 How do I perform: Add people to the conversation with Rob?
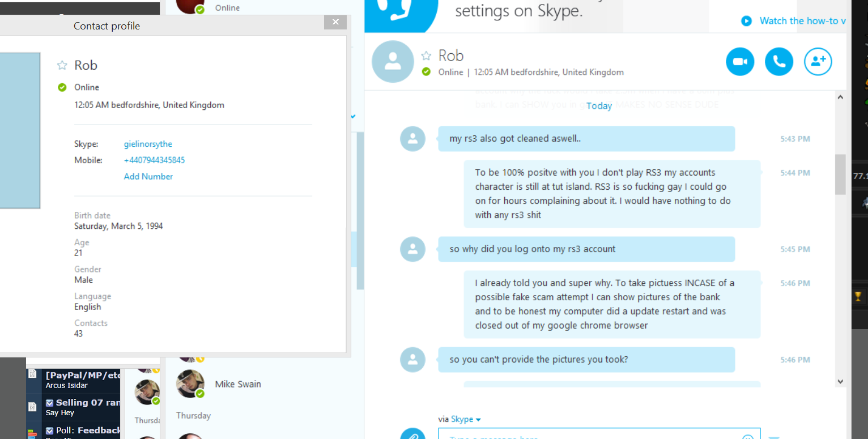[x=818, y=61]
